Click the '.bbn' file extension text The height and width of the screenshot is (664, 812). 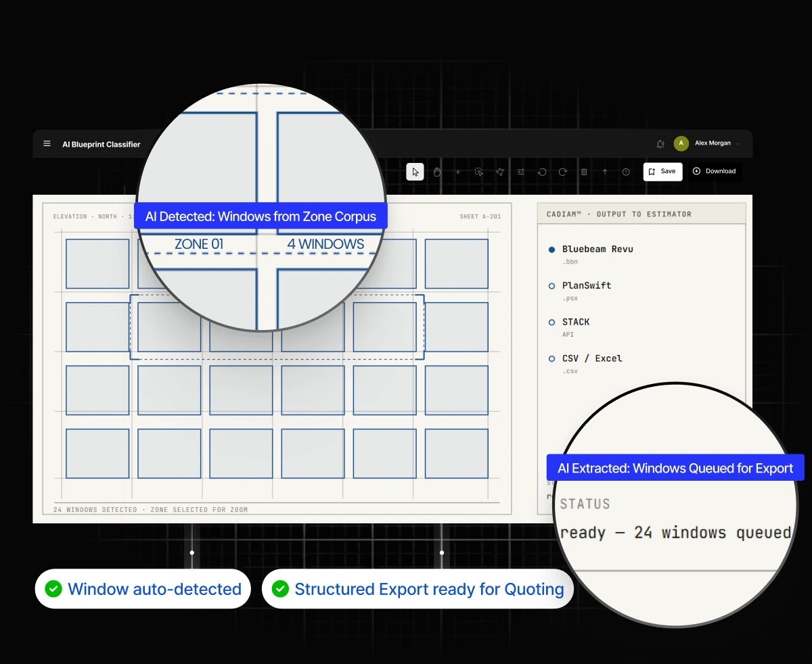coord(569,262)
